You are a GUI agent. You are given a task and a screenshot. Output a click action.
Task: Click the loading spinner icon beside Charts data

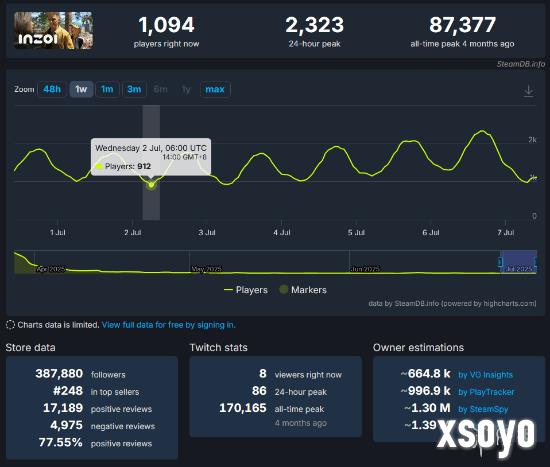coord(10,325)
